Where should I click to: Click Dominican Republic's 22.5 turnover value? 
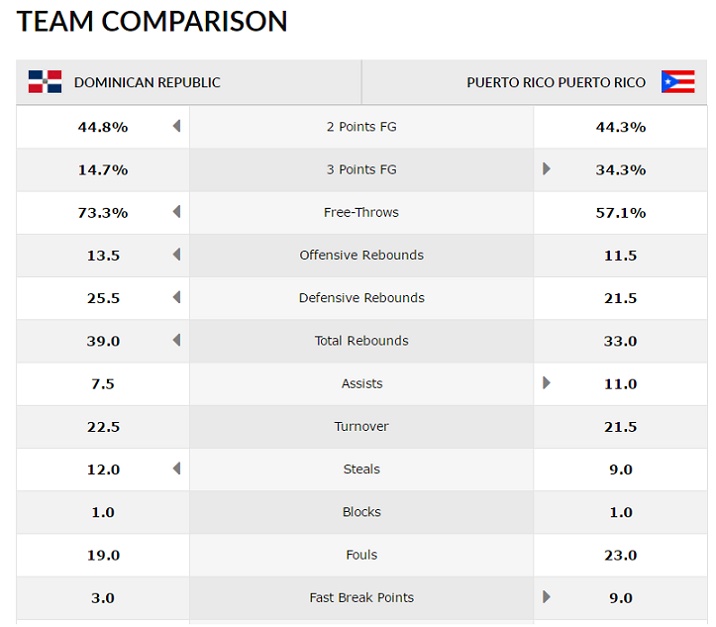tap(103, 427)
